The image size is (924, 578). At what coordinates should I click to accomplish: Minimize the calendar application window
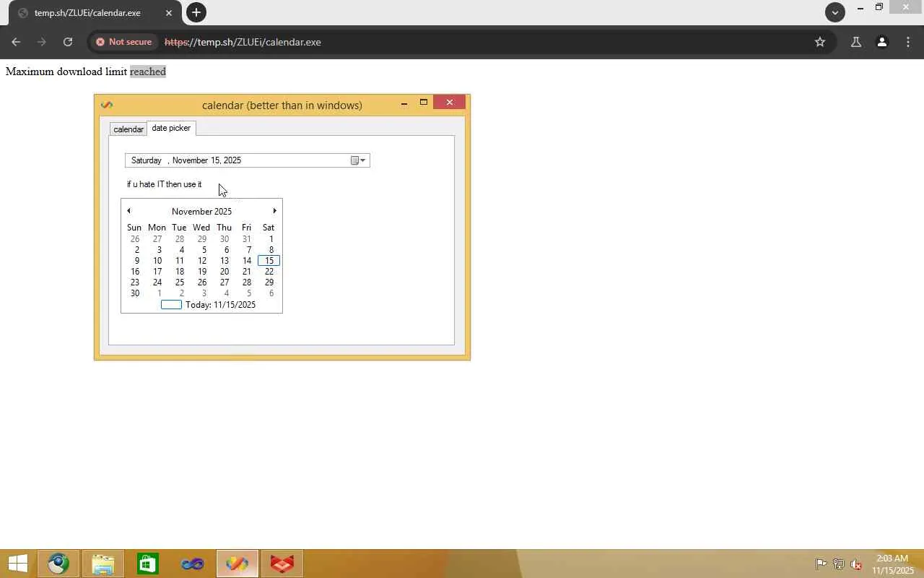tap(404, 103)
